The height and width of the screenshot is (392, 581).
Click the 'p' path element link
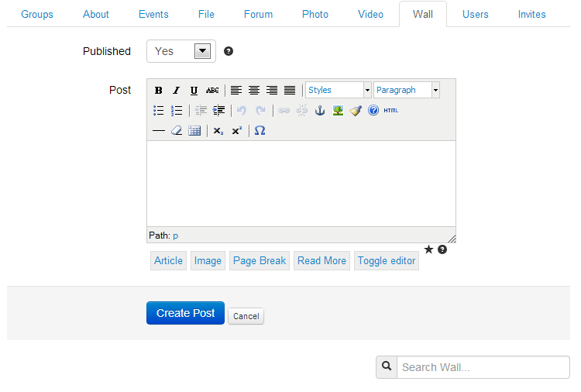[x=176, y=236]
